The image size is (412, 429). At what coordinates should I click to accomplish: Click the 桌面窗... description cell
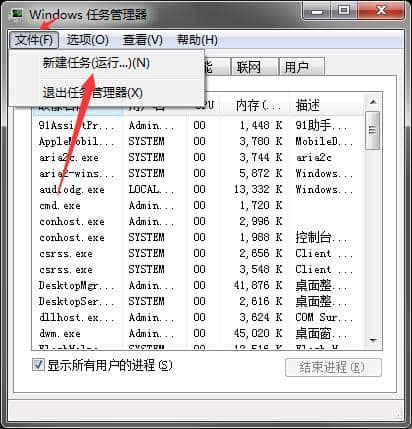point(322,333)
